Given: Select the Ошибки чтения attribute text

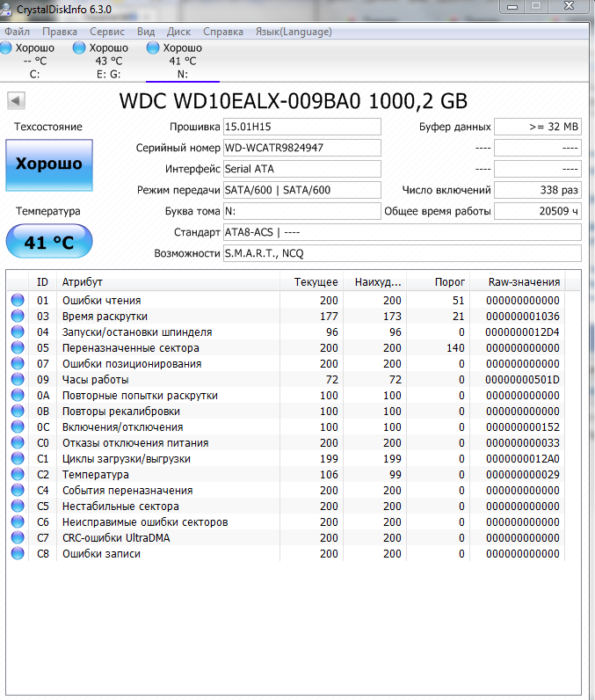Looking at the screenshot, I should pyautogui.click(x=102, y=301).
